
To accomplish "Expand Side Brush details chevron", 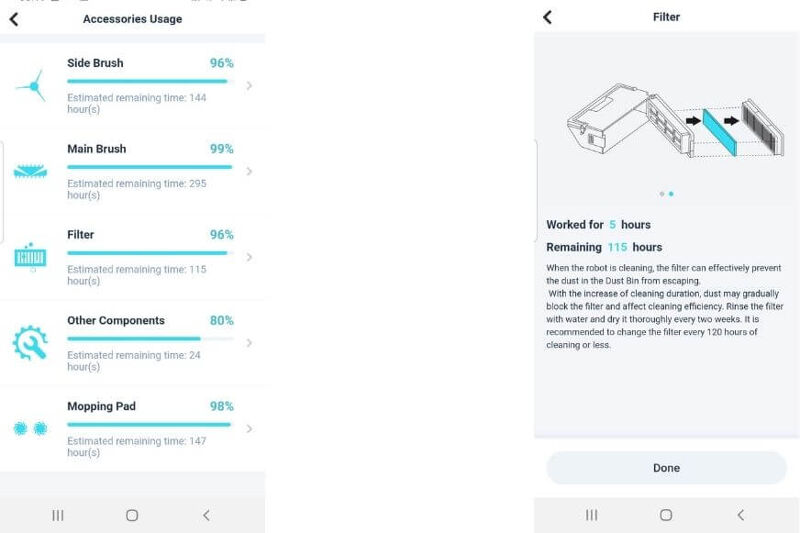I will (249, 86).
